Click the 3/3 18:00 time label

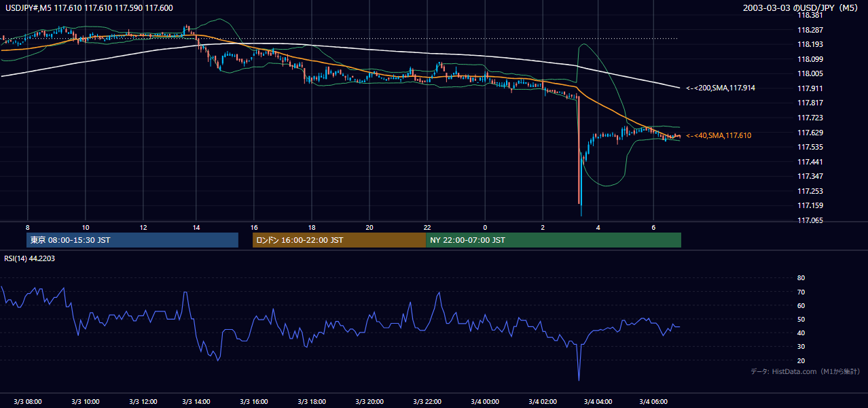click(313, 402)
